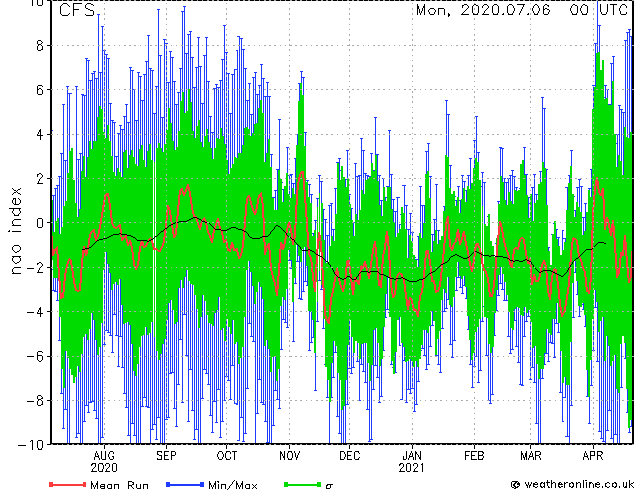
Task: Click the SEP x-axis month label
Action: 166,456
